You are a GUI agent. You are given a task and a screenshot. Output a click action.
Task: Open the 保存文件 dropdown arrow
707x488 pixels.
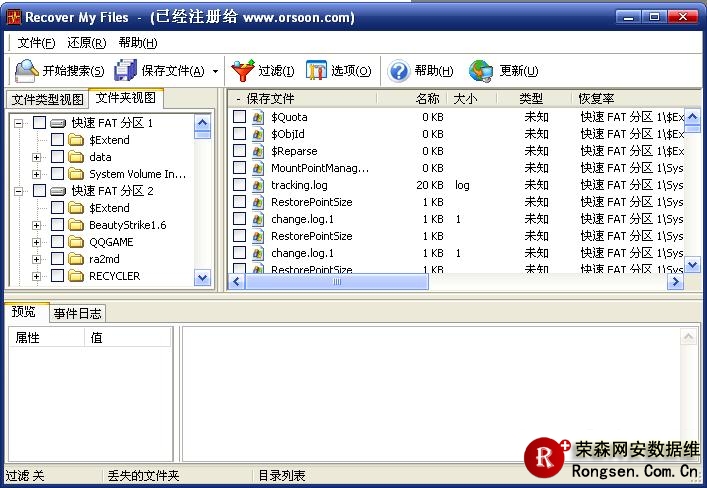[x=215, y=71]
